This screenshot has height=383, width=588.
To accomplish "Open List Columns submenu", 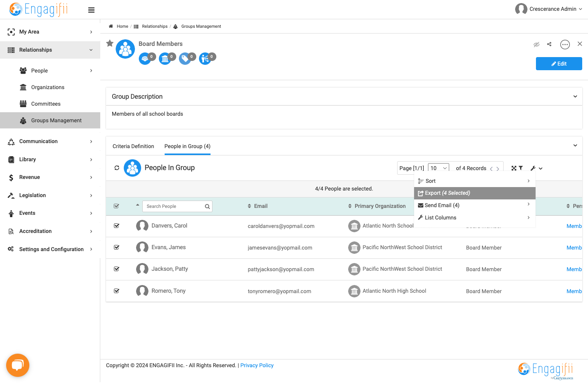I will (475, 218).
